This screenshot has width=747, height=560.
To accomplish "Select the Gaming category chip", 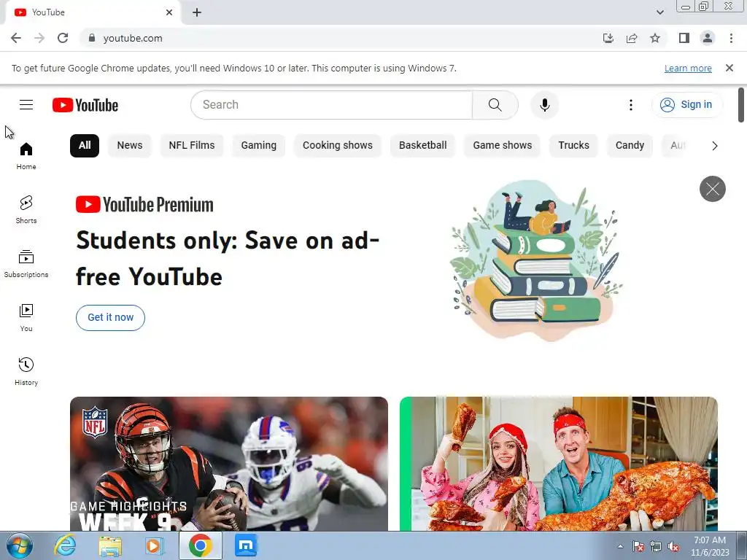I will coord(259,146).
